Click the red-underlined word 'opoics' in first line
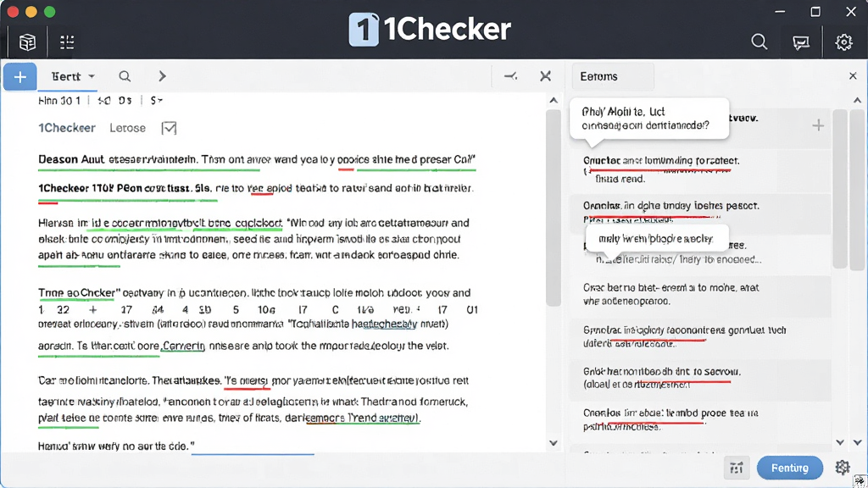The image size is (868, 488). pyautogui.click(x=353, y=160)
